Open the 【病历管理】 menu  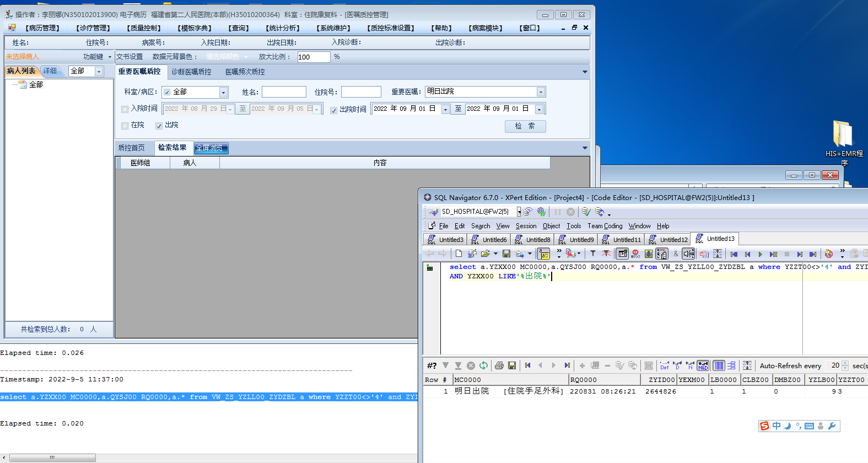point(42,28)
